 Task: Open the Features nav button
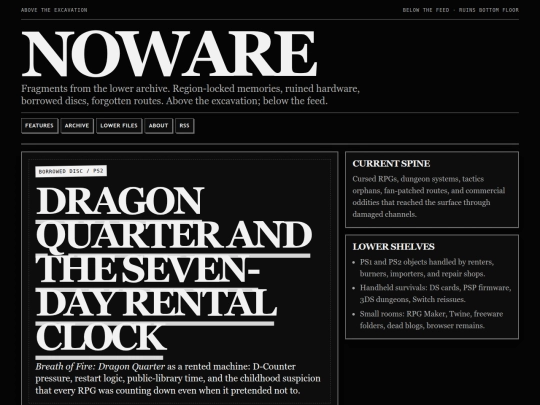pyautogui.click(x=39, y=126)
